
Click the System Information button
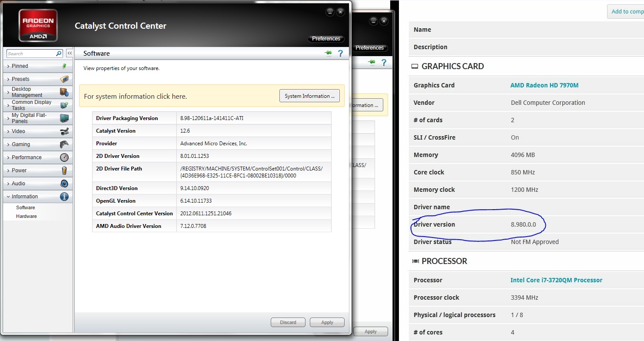(309, 96)
